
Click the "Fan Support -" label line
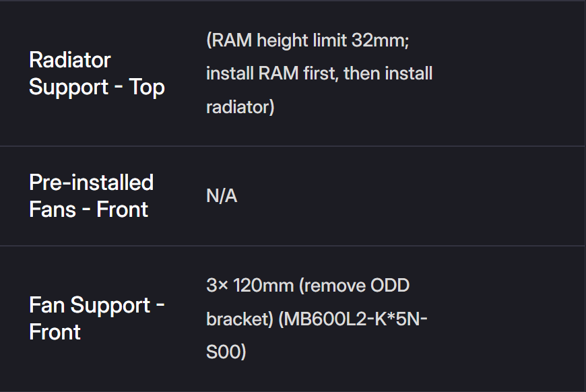96,305
